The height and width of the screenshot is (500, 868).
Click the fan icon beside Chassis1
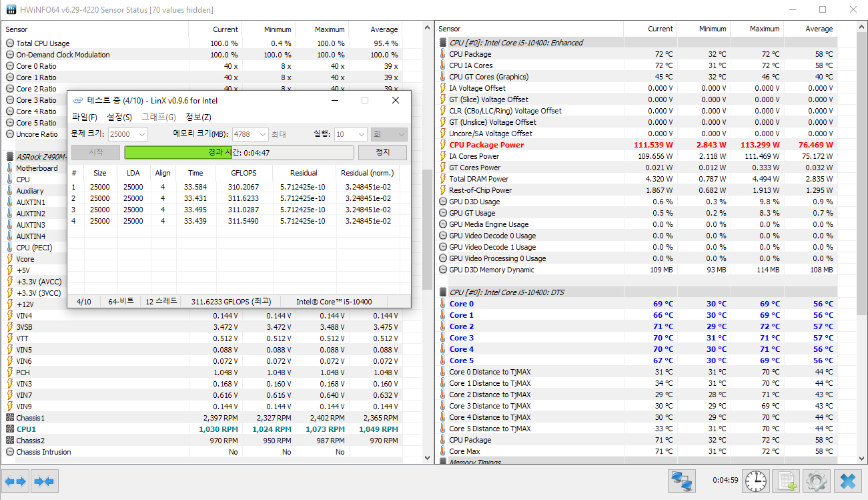coord(10,418)
